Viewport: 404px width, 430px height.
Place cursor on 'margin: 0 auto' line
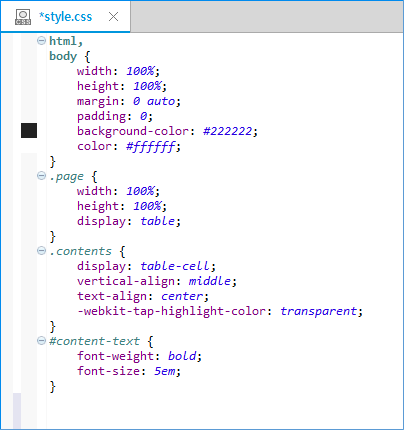click(129, 101)
